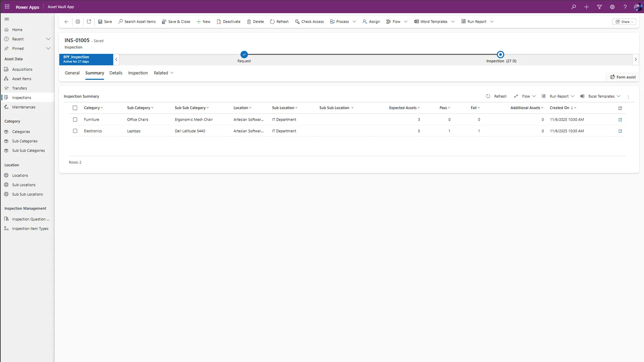
Task: Click the Deactivate record icon
Action: pos(219,21)
